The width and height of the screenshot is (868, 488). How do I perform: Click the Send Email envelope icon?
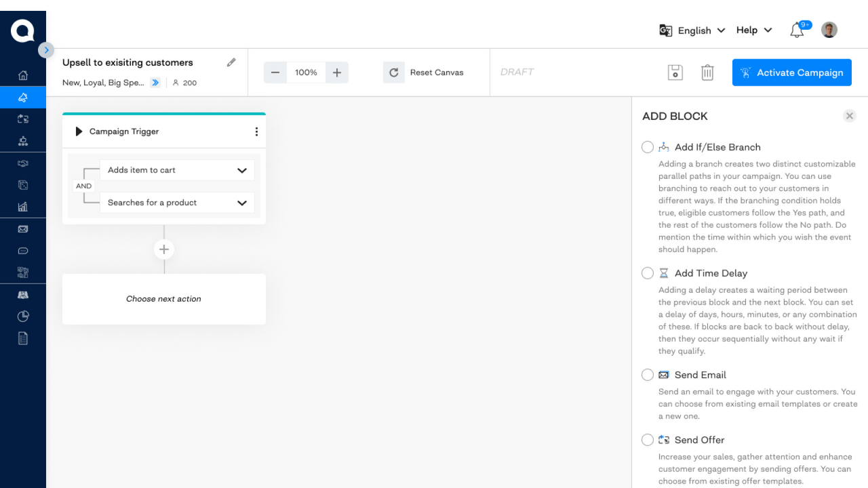(x=664, y=375)
